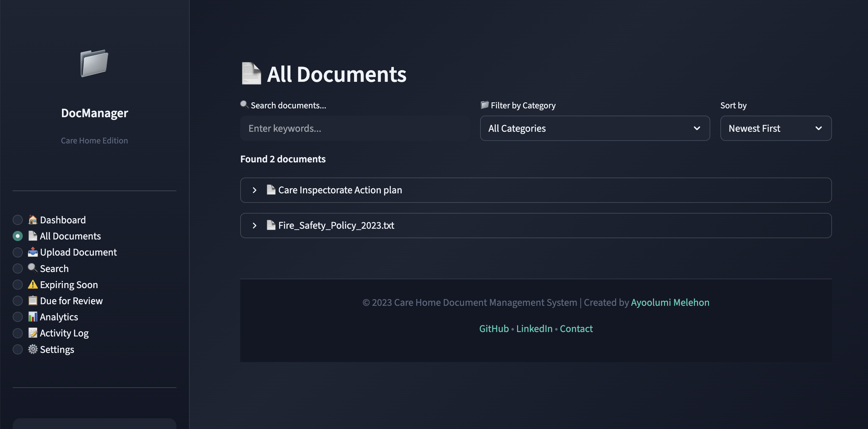Open Activity Log menu label
The image size is (868, 429).
(64, 333)
